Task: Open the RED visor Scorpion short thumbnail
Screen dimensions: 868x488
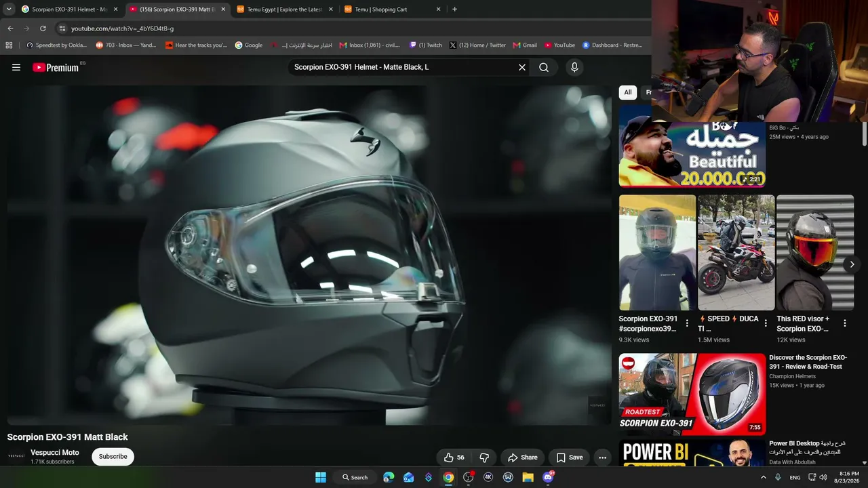Action: pos(815,253)
